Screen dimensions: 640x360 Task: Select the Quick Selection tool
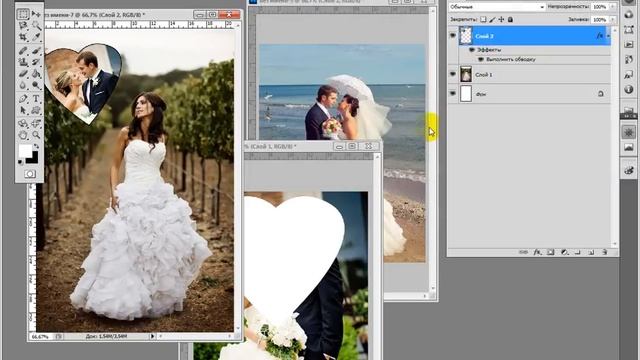[x=36, y=26]
